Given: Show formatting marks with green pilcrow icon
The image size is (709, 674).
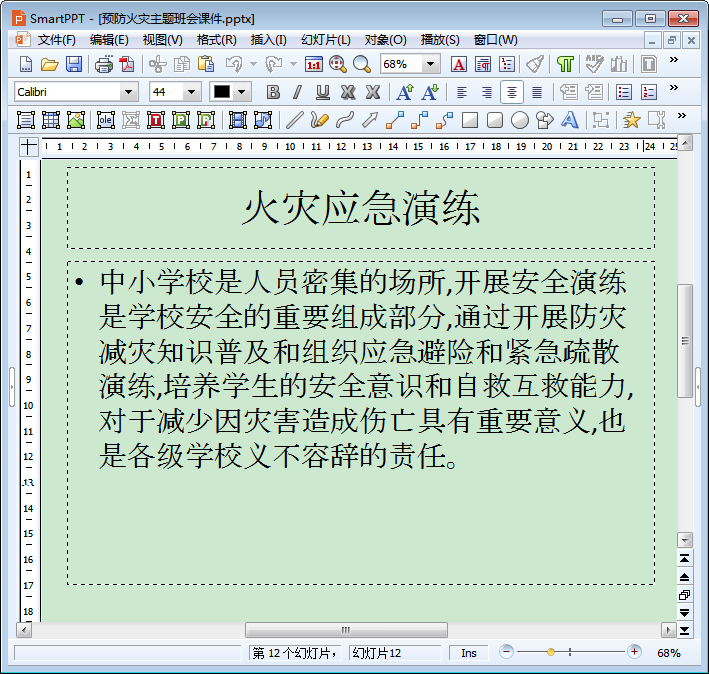Looking at the screenshot, I should (565, 64).
